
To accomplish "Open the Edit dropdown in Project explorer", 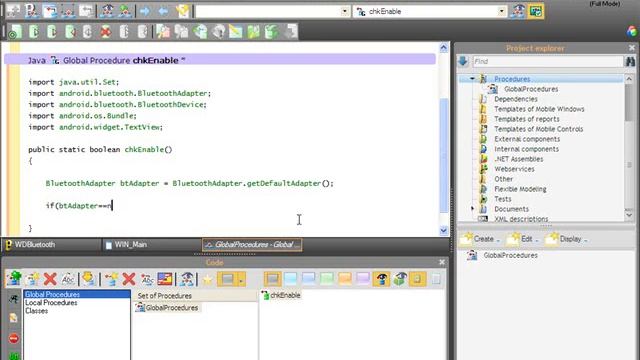I will pyautogui.click(x=523, y=239).
